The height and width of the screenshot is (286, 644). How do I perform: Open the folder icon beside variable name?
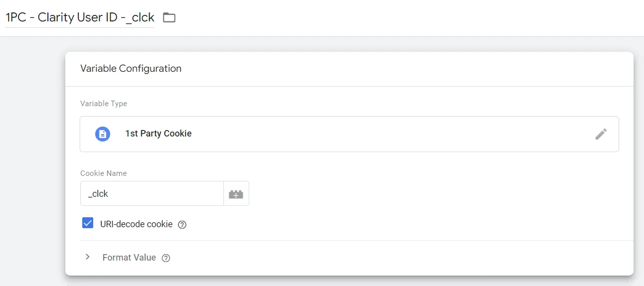pyautogui.click(x=169, y=17)
